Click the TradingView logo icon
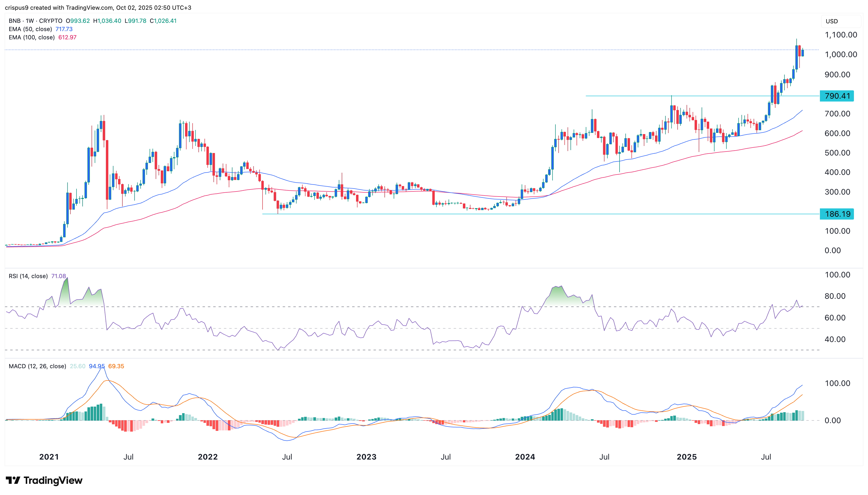The height and width of the screenshot is (495, 868). point(13,480)
